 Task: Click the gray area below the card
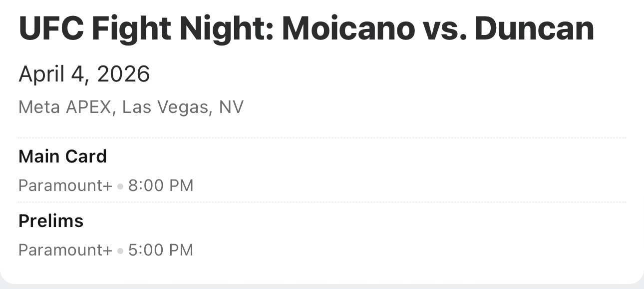[322, 286]
